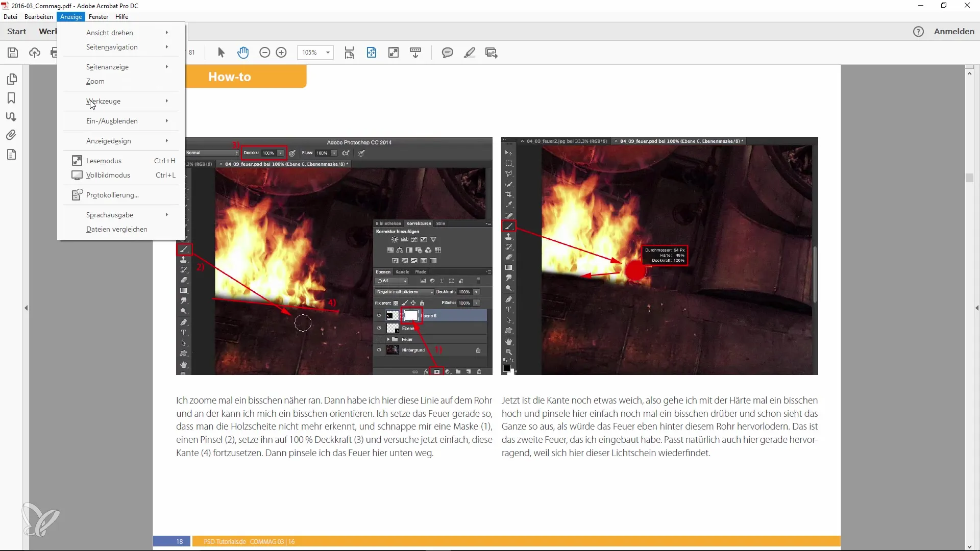Expand the Sprachausgabe submenu
Viewport: 980px width, 551px height.
coord(121,215)
